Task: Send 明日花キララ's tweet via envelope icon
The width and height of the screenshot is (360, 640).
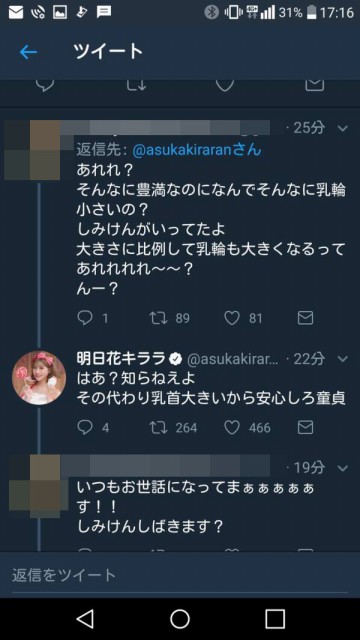Action: [x=305, y=427]
